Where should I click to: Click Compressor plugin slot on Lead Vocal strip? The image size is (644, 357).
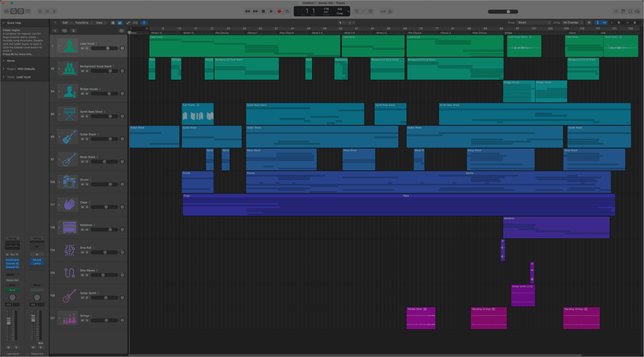pyautogui.click(x=12, y=260)
